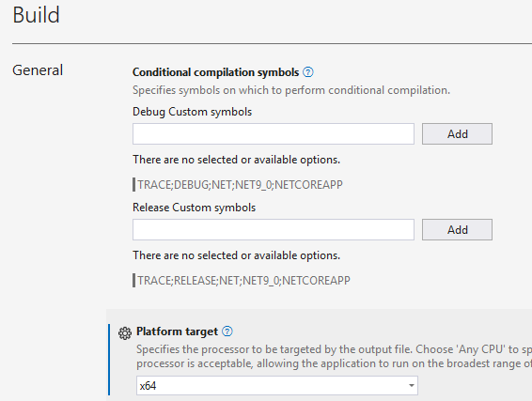Screen dimensions: 532x401
Task: Click the no-options message under Debug symbols
Action: [x=237, y=160]
